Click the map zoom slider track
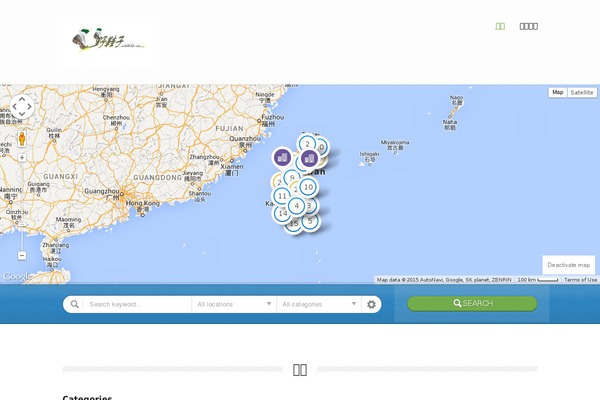600x400 pixels. click(22, 206)
